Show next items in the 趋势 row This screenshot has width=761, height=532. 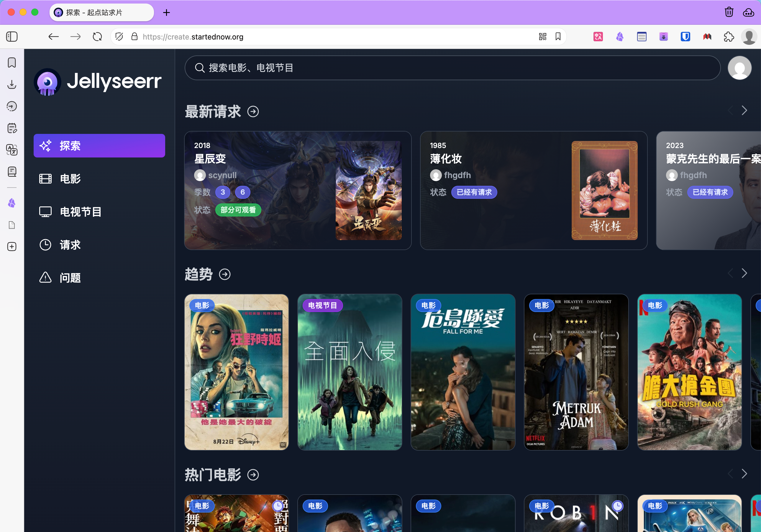click(744, 273)
